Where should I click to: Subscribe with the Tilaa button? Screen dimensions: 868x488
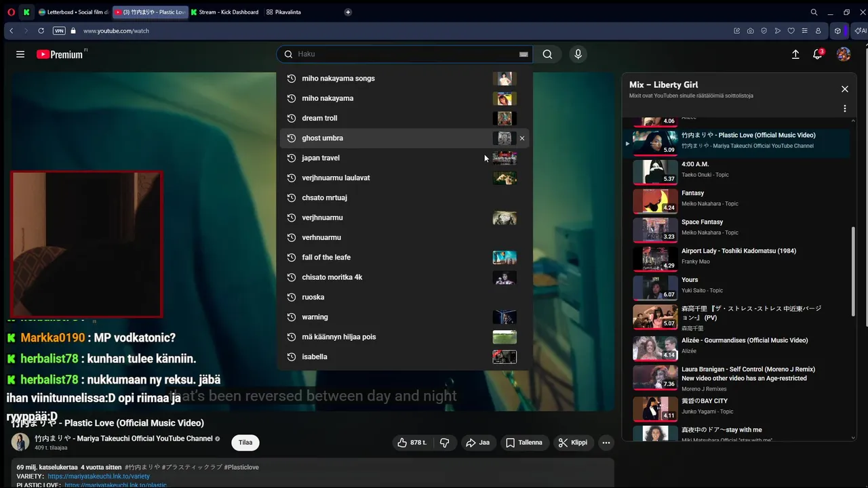pos(245,443)
